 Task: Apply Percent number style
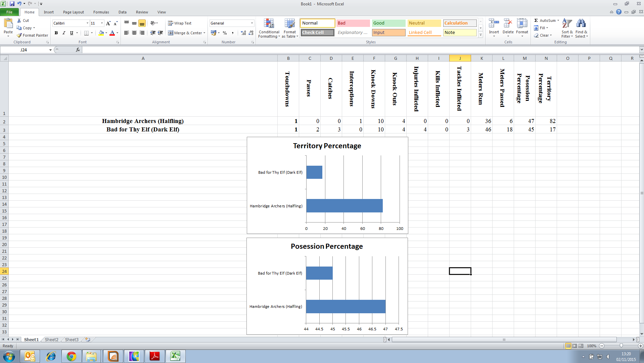point(225,33)
